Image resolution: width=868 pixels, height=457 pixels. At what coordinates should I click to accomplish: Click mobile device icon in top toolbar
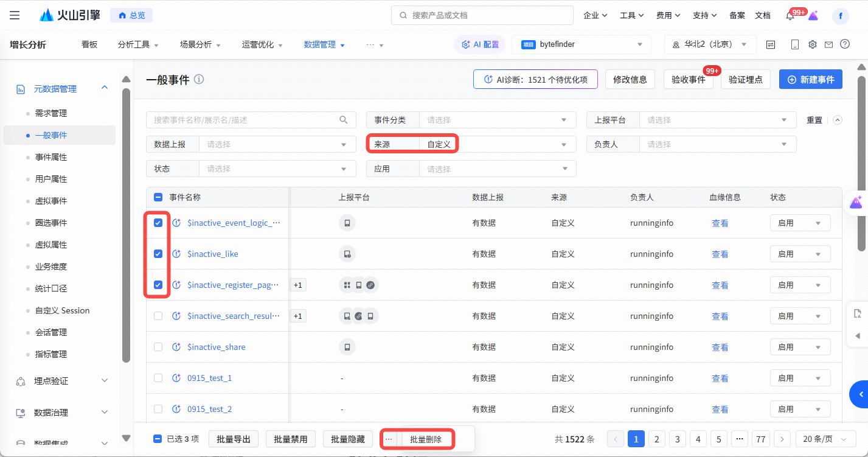795,44
